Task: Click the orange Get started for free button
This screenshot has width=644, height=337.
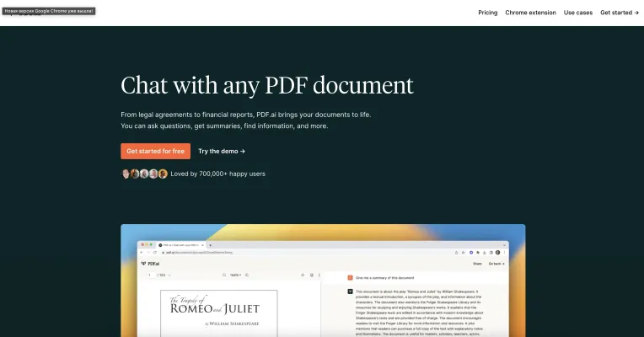Action: point(156,151)
